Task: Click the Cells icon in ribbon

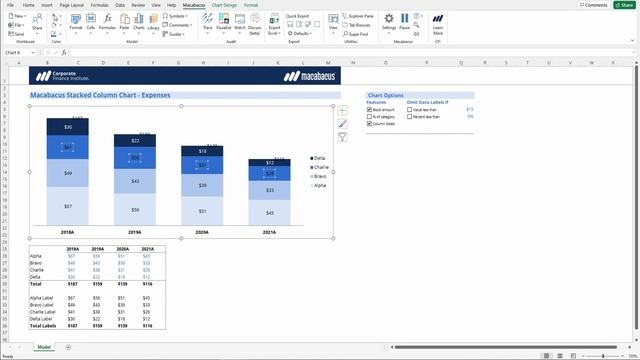Action: (91, 22)
